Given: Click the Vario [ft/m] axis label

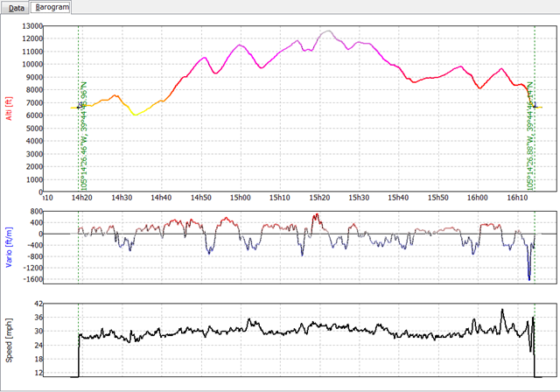Looking at the screenshot, I should [x=8, y=246].
